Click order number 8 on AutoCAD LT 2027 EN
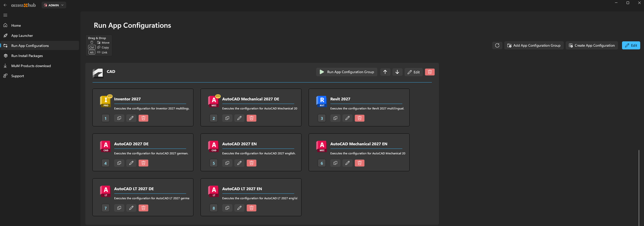644x226 pixels. 214,208
